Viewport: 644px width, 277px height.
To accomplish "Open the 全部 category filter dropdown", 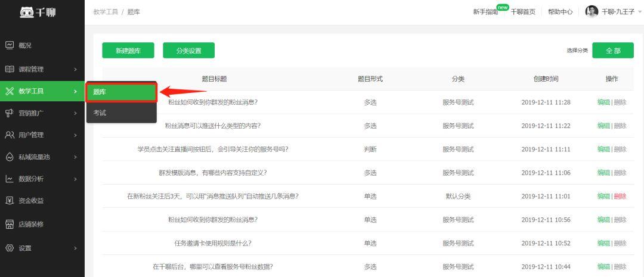I will [x=613, y=51].
